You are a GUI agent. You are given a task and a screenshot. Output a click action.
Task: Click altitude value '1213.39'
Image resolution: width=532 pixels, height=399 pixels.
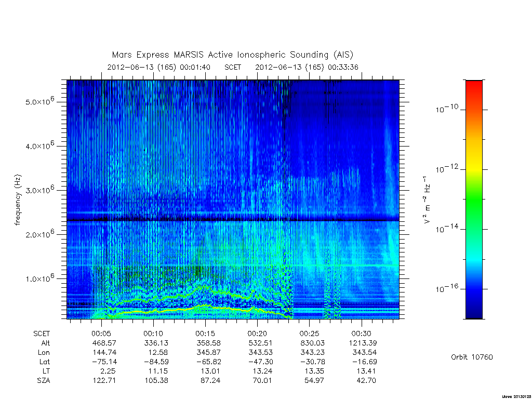pyautogui.click(x=363, y=343)
